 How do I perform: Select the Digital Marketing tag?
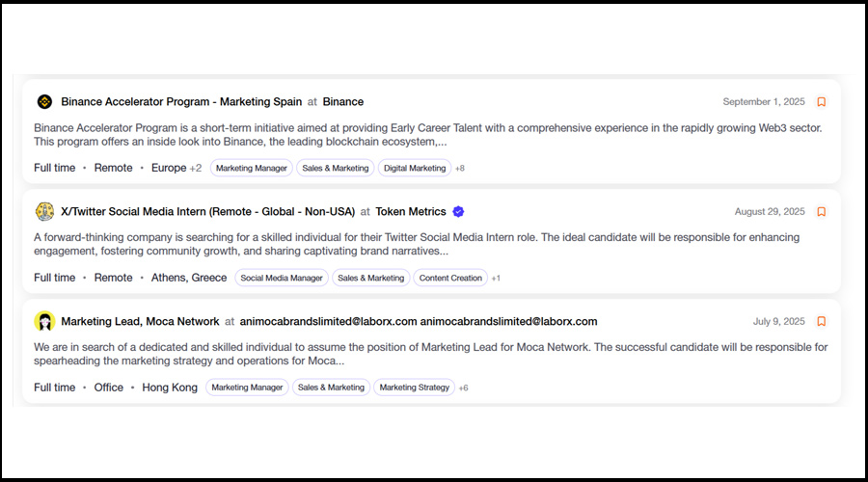pos(415,168)
